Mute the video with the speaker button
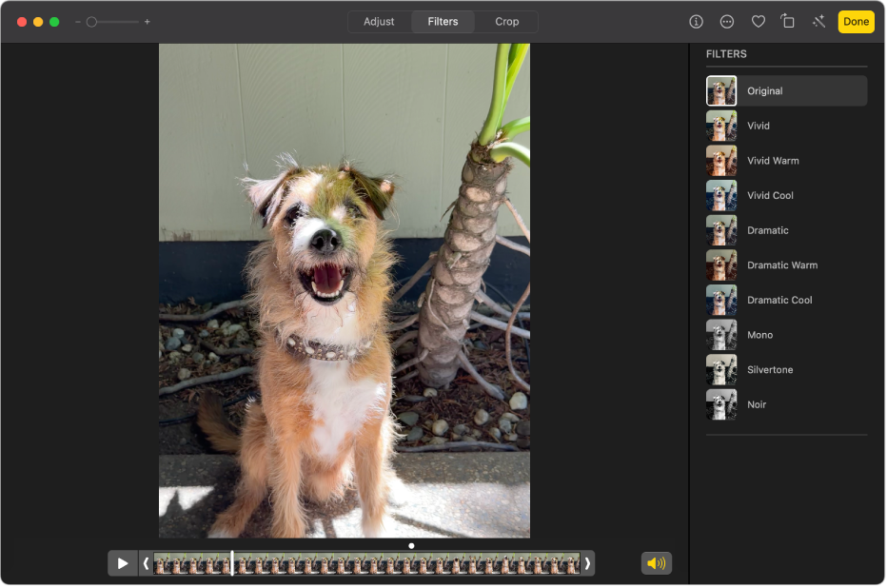 click(x=657, y=563)
